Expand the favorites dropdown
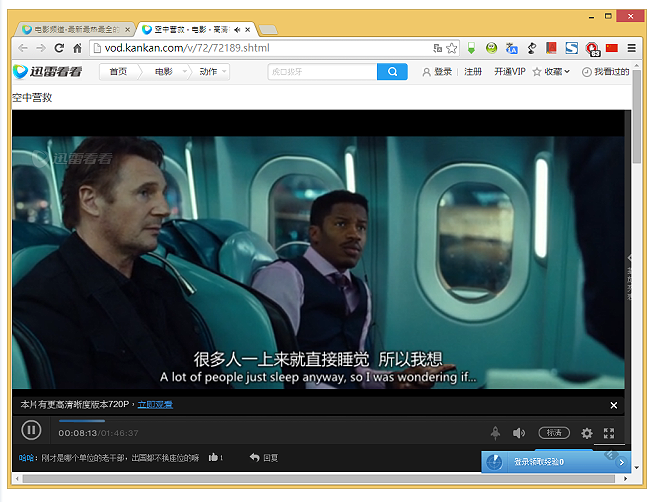This screenshot has height=502, width=656. tap(551, 72)
